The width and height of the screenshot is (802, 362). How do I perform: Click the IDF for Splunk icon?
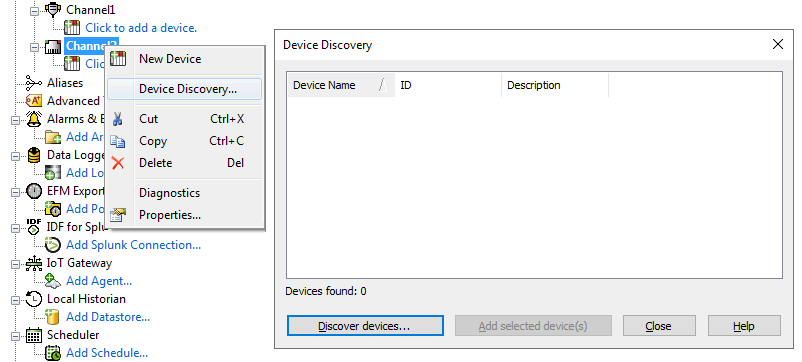[34, 227]
